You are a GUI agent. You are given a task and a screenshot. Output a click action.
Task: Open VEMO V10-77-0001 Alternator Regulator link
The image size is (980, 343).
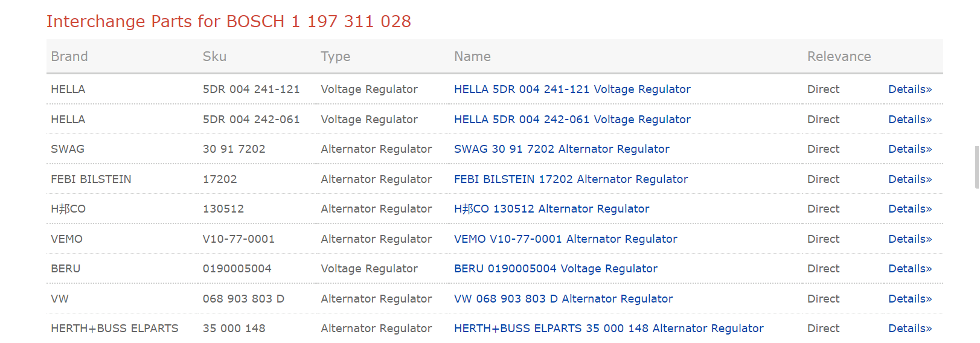[x=565, y=239]
